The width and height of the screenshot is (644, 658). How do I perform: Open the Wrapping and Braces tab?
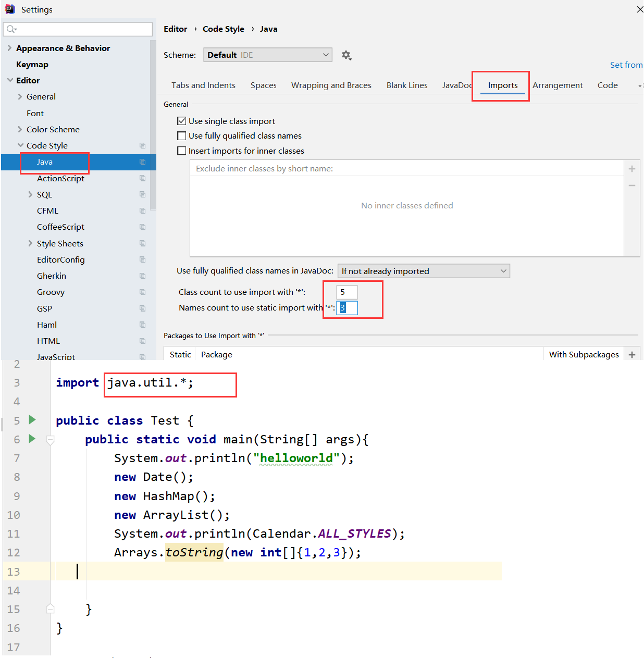tap(331, 85)
